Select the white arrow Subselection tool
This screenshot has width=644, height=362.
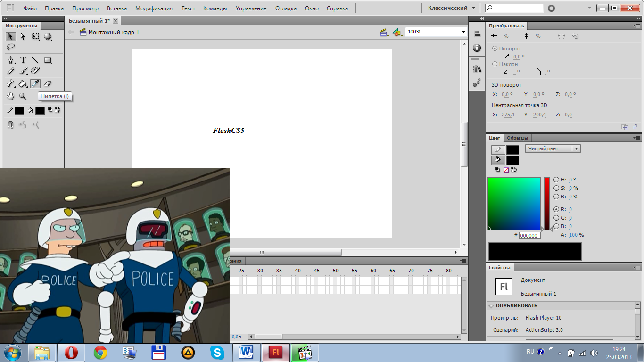pyautogui.click(x=23, y=36)
